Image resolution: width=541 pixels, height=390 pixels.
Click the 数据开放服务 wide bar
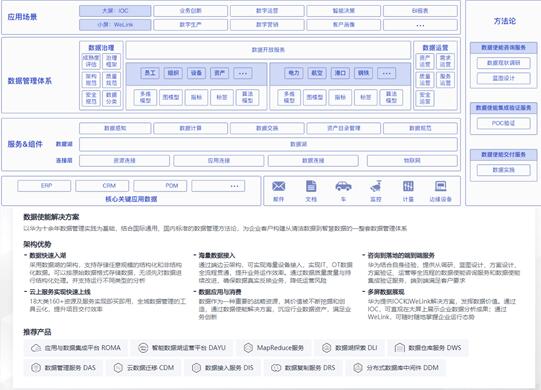[268, 50]
